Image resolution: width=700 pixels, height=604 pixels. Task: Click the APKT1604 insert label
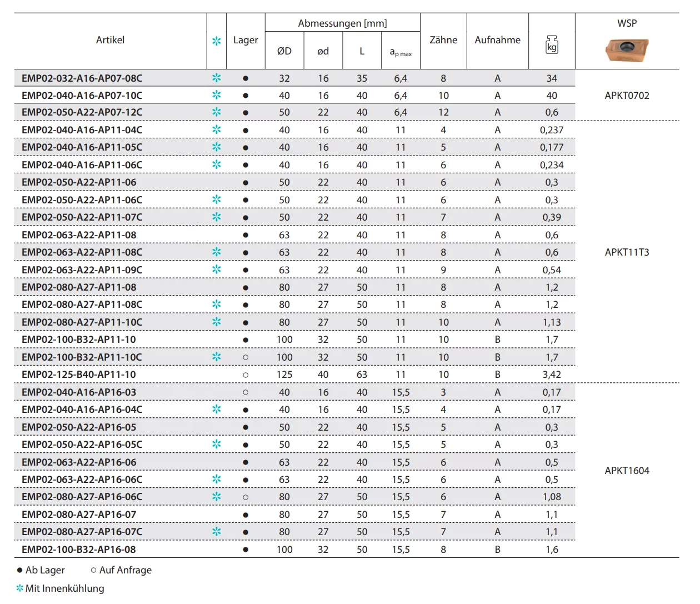[627, 471]
